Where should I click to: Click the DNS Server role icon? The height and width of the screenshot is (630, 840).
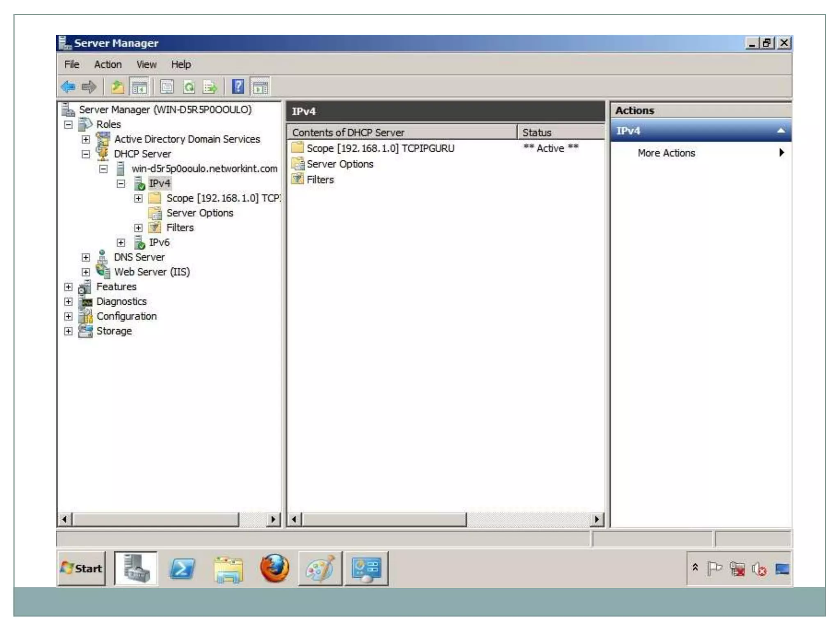(x=103, y=257)
